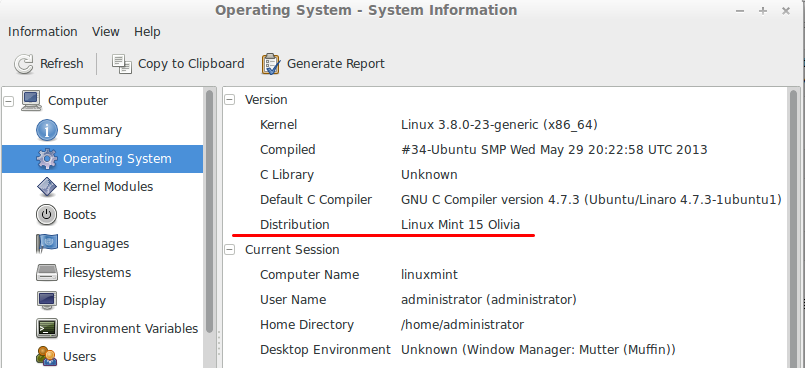Select the Users icon
The height and width of the screenshot is (368, 805).
pyautogui.click(x=47, y=356)
